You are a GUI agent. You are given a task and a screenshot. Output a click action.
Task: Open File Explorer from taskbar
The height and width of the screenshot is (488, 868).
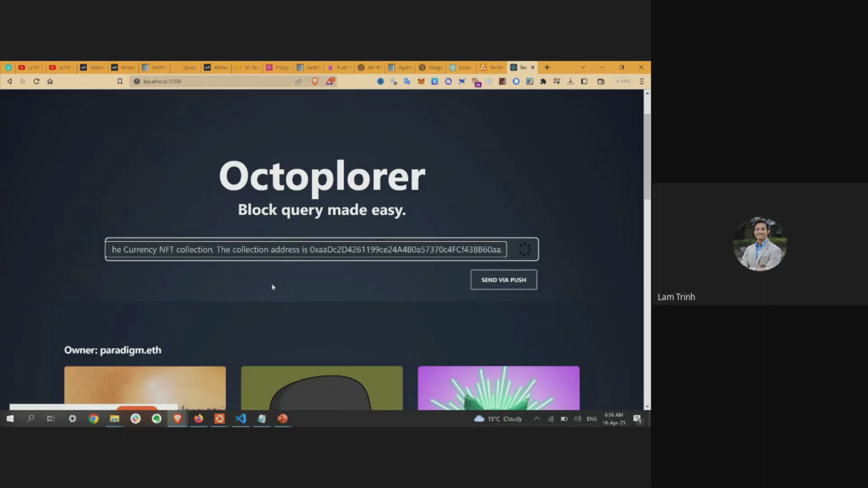click(x=114, y=419)
